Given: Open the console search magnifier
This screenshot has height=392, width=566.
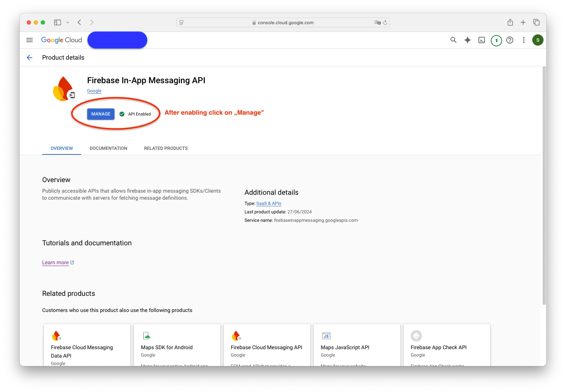Looking at the screenshot, I should (x=453, y=40).
